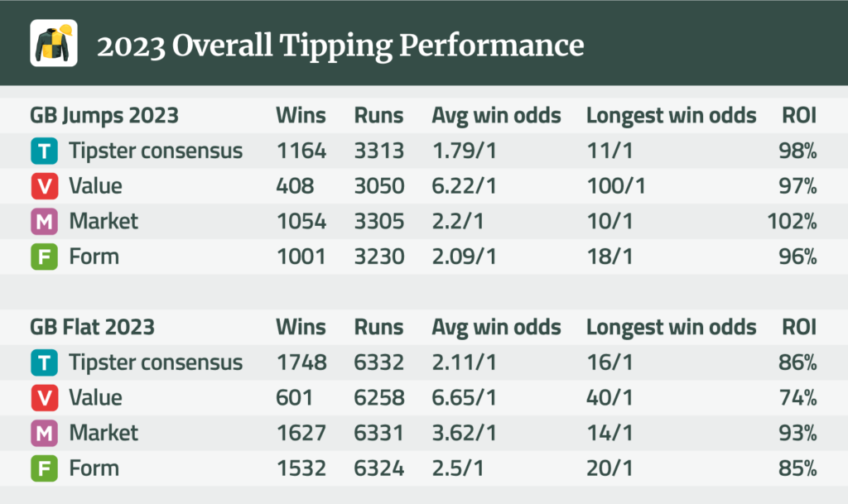
Task: Click the 2023 Overall Tipping Performance title
Action: (340, 46)
